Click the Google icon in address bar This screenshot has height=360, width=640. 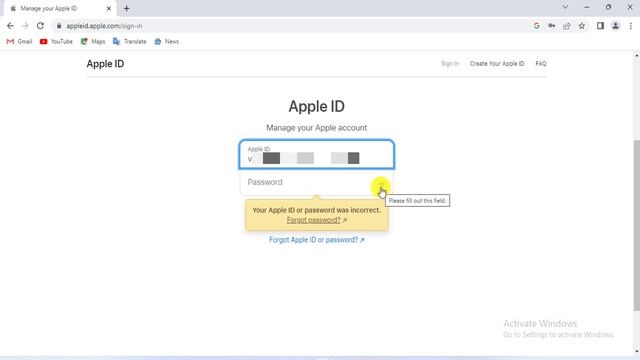pos(536,26)
